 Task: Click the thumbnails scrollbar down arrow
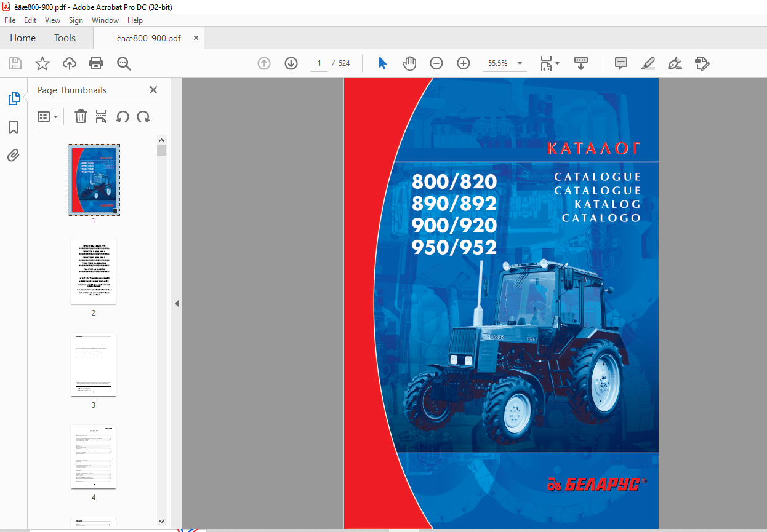click(x=161, y=520)
